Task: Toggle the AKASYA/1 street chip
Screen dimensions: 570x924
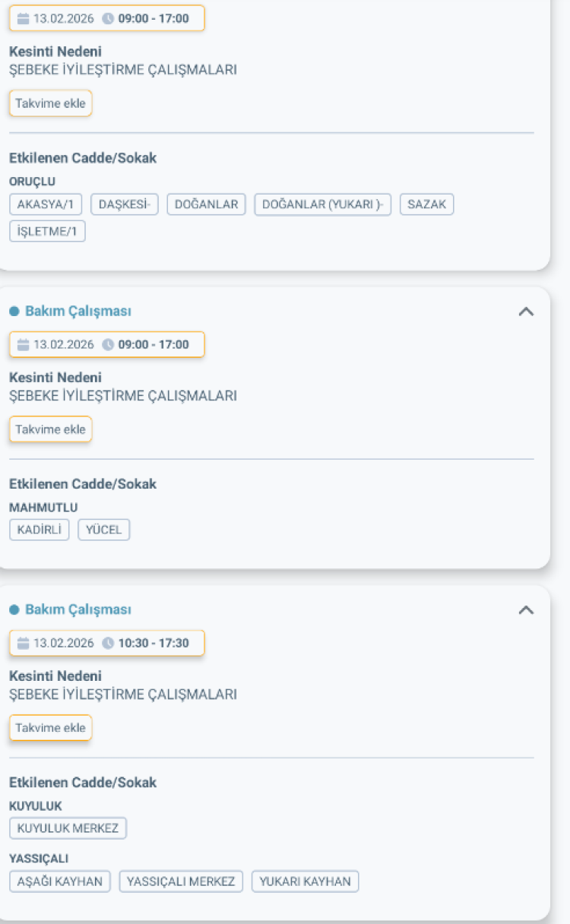Action: click(x=45, y=204)
